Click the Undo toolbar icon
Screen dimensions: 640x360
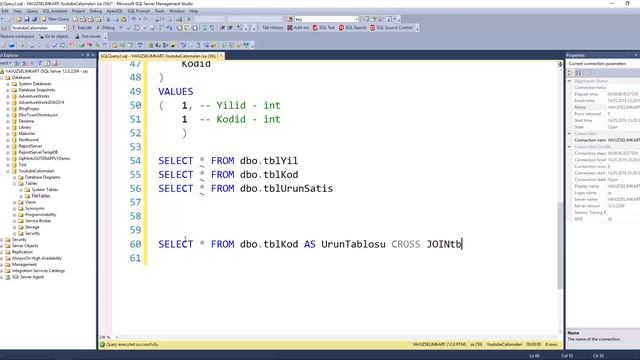coord(133,19)
